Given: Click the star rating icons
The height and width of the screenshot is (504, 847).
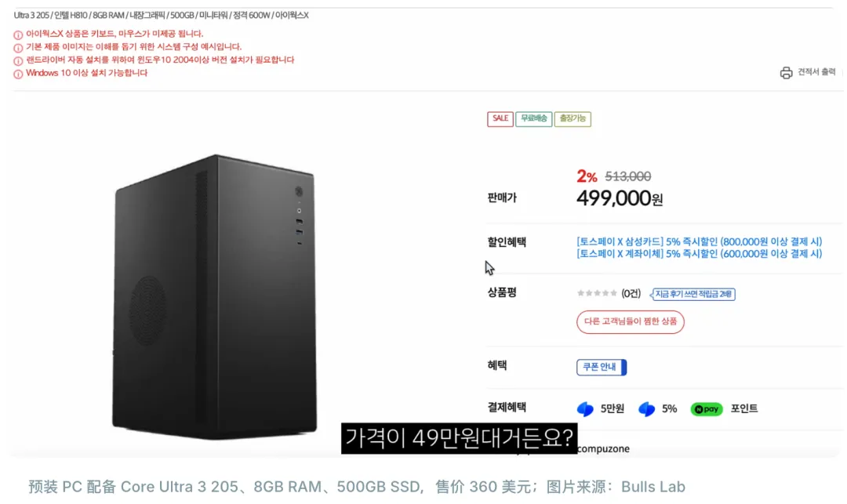Looking at the screenshot, I should [x=597, y=294].
